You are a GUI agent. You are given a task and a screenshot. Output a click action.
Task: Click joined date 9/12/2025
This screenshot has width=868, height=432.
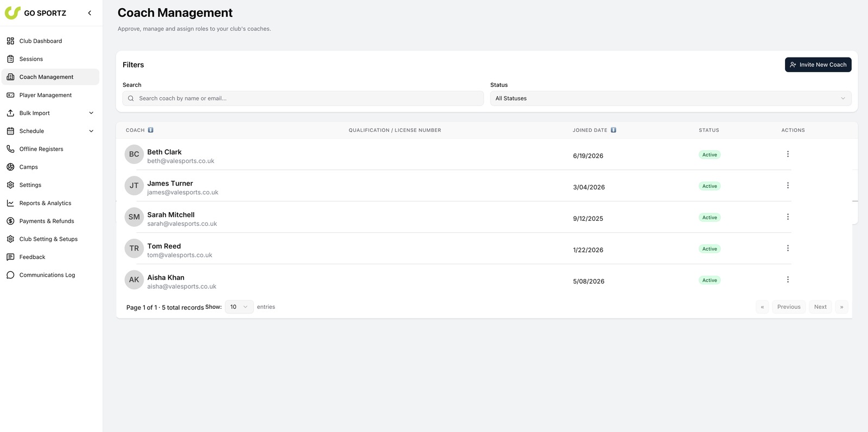coord(588,219)
